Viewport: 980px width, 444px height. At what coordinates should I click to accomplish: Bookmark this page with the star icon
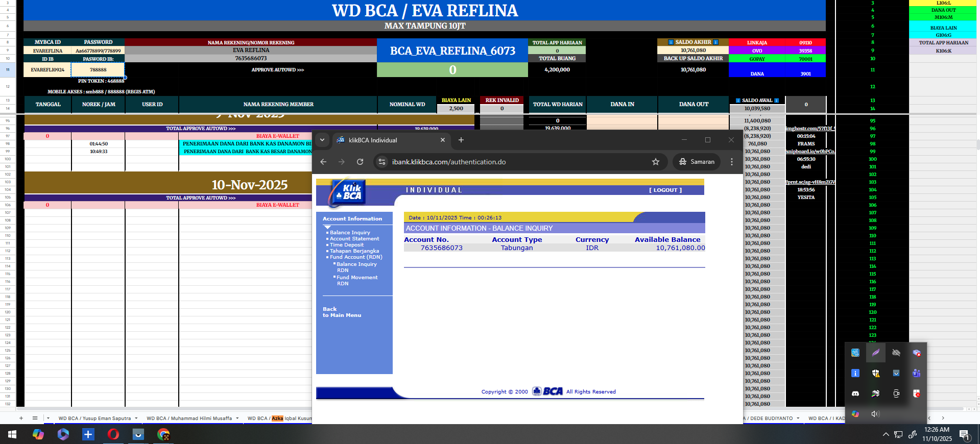[x=656, y=162]
